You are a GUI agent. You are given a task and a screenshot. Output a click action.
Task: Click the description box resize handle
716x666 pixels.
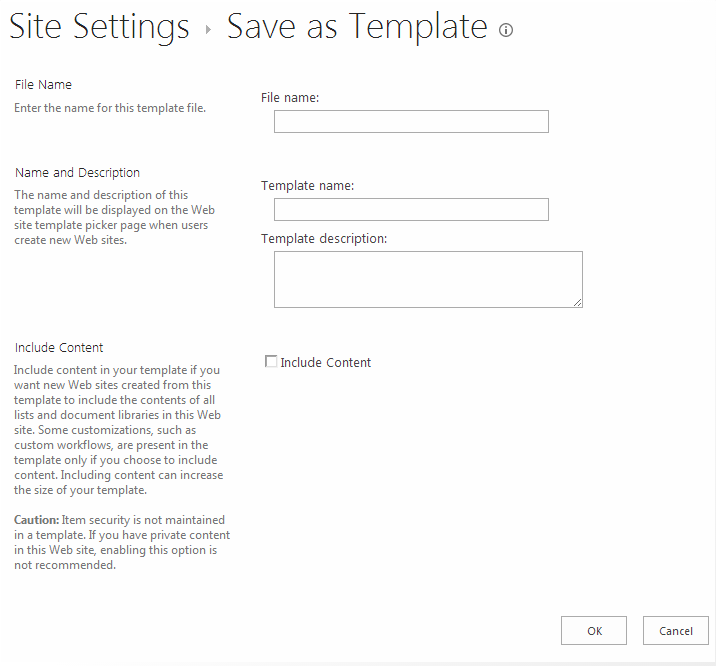pos(577,301)
